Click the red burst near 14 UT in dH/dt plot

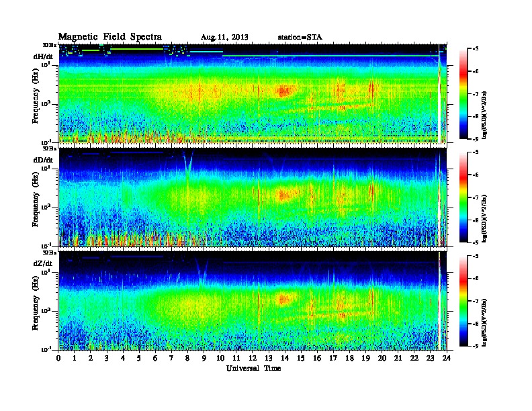point(284,91)
